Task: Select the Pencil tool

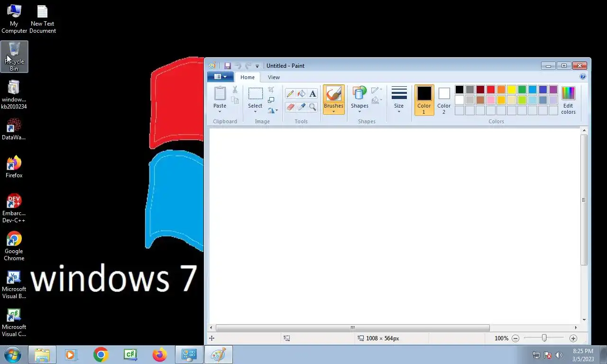Action: pyautogui.click(x=290, y=94)
